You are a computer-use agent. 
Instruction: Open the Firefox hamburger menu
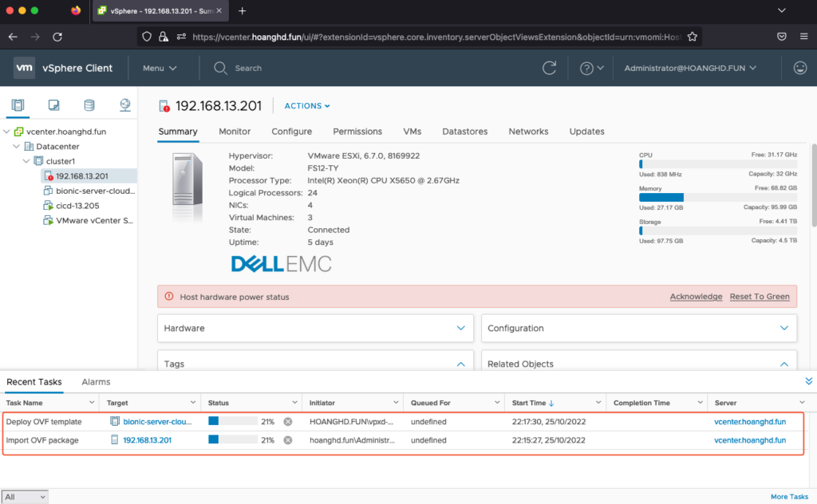click(804, 37)
